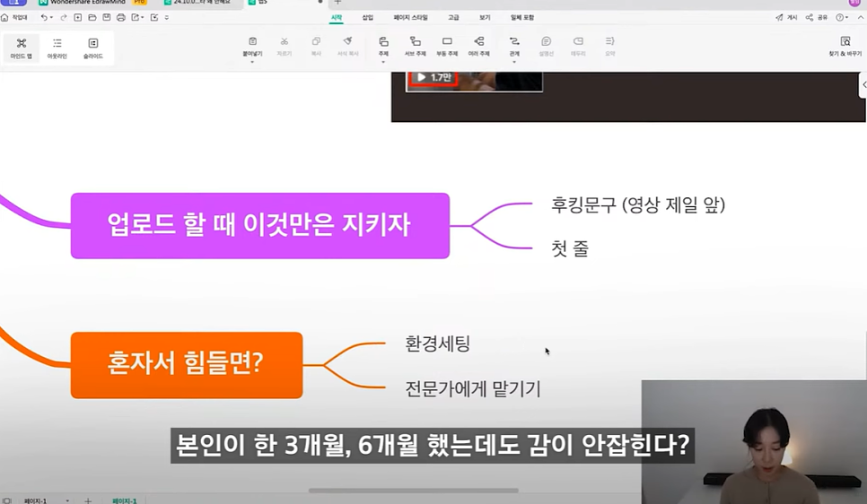Viewport: 867px width, 504px height.
Task: Expand the Export dropdown arrow
Action: point(143,18)
